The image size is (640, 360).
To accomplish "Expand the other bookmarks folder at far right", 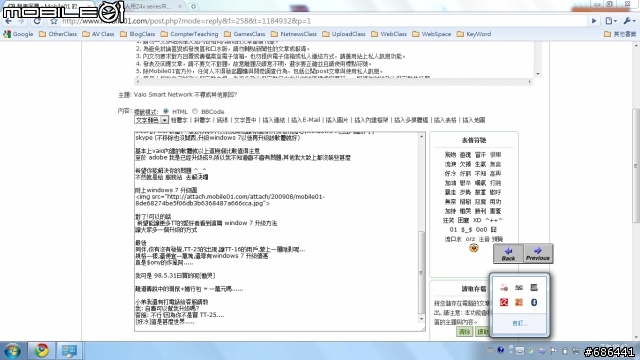I will click(x=620, y=34).
